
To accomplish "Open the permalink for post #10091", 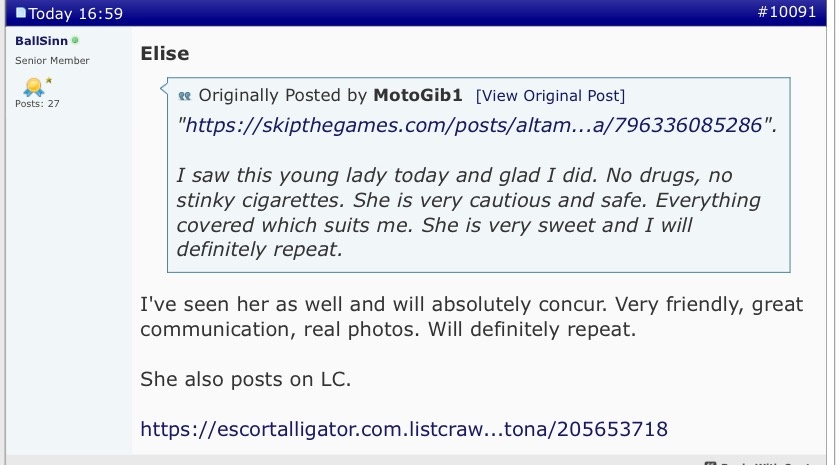I will tap(798, 13).
